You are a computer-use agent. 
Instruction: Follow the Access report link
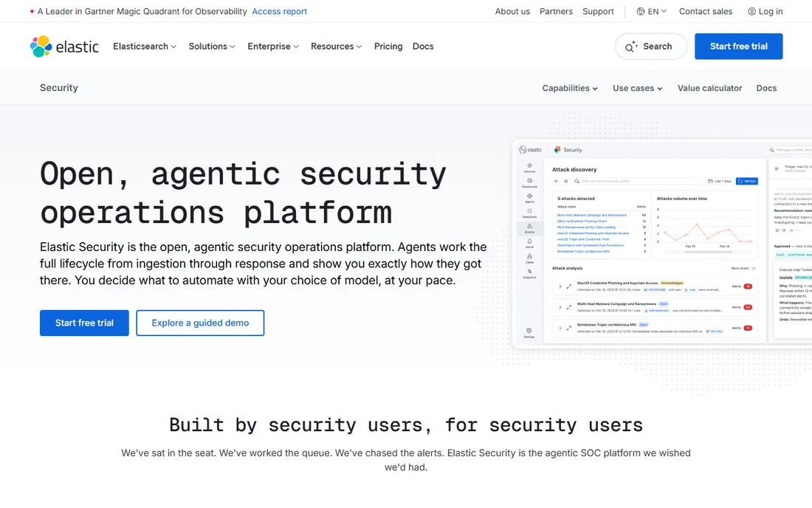[x=280, y=11]
